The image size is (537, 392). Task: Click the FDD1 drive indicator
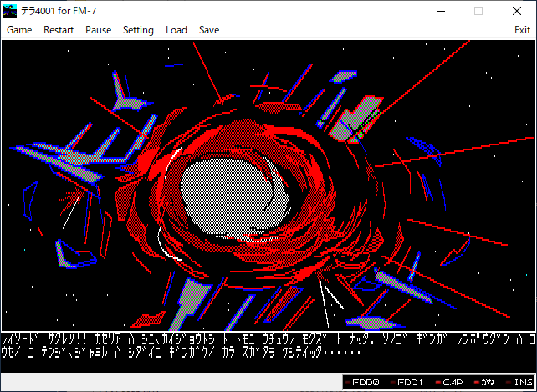pos(408,383)
